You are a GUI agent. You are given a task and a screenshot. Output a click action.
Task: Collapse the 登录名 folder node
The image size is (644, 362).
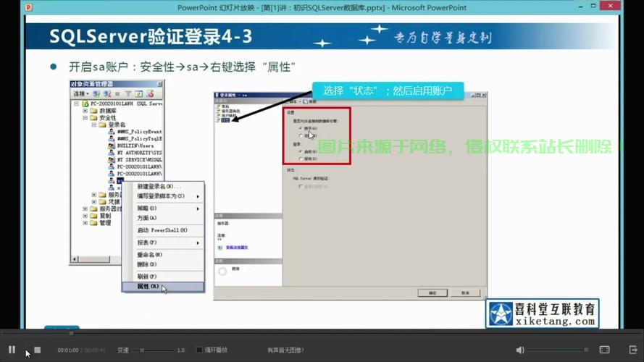coord(94,125)
